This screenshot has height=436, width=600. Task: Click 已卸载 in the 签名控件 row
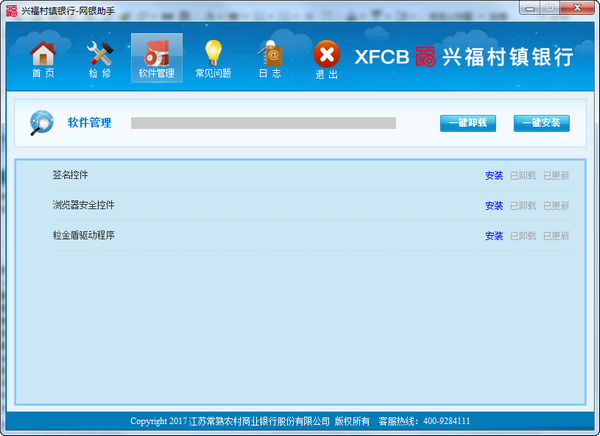point(523,176)
